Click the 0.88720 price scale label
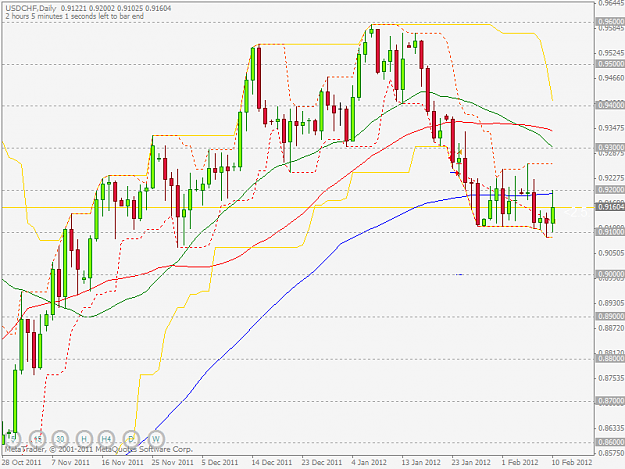This screenshot has height=469, width=625. pos(611,328)
